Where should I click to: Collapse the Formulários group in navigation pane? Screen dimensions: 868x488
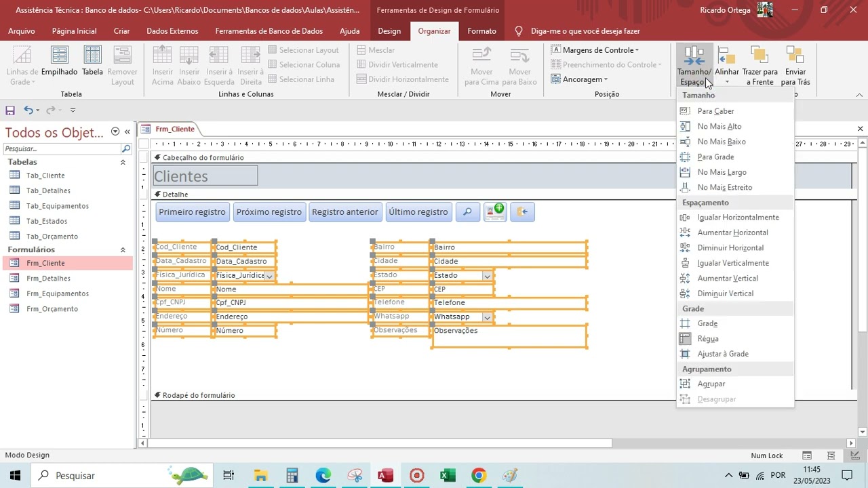[123, 250]
